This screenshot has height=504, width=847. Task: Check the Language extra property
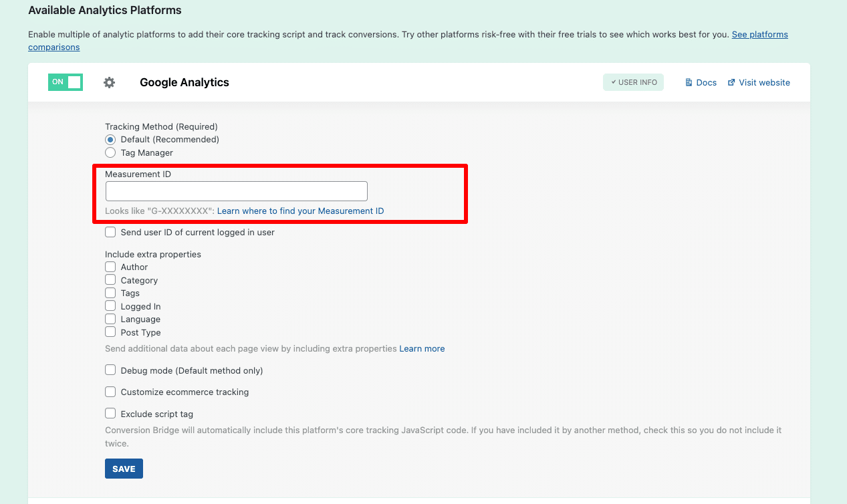(110, 319)
